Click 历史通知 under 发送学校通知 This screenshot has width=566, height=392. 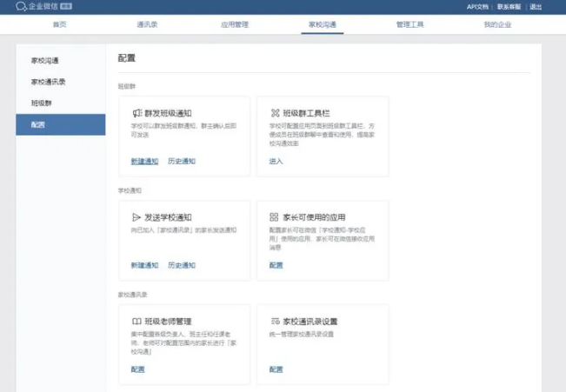pyautogui.click(x=182, y=265)
